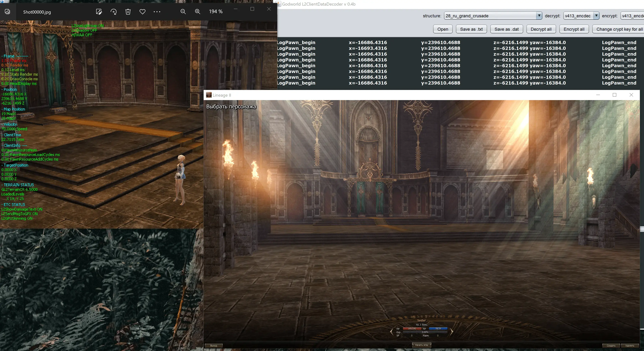644x351 pixels.
Task: Open the decrypt v413_encdec dropdown
Action: coord(581,16)
